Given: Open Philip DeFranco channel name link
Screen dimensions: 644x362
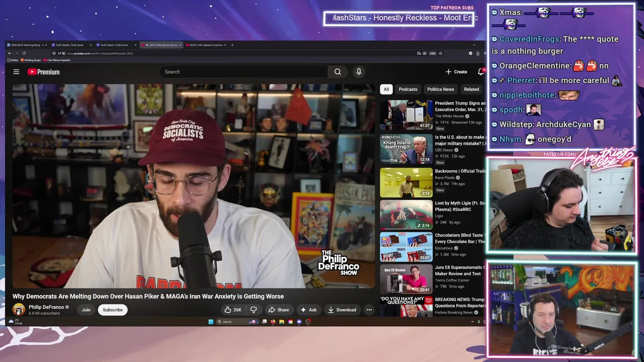Looking at the screenshot, I should click(46, 307).
